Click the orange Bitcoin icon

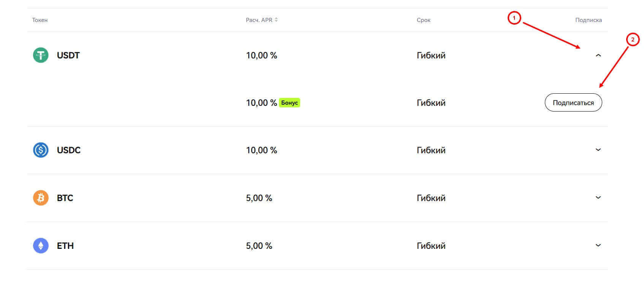coord(41,198)
